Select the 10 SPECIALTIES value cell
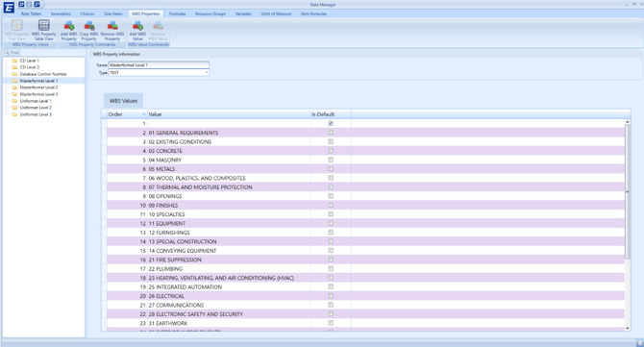The image size is (644, 347). [x=229, y=214]
